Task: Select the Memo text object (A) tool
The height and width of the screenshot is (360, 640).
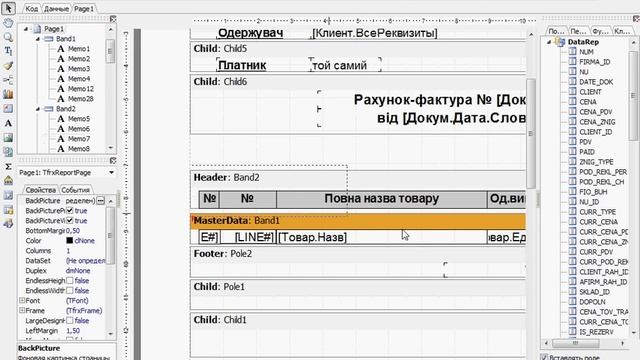Action: pyautogui.click(x=8, y=123)
